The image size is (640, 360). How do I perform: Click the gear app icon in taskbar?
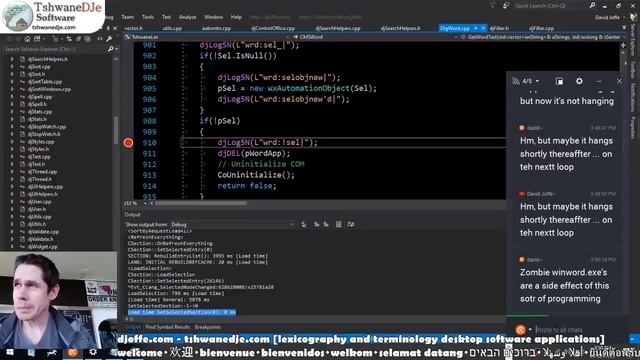pos(93,352)
